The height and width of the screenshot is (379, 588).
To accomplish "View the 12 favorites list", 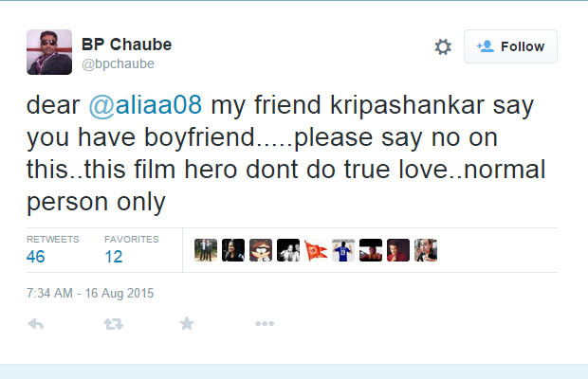I will (x=115, y=256).
